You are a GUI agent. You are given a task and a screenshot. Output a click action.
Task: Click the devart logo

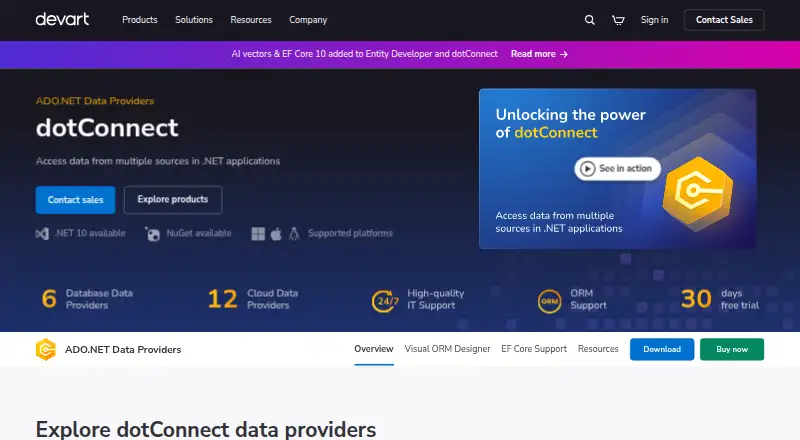point(62,19)
